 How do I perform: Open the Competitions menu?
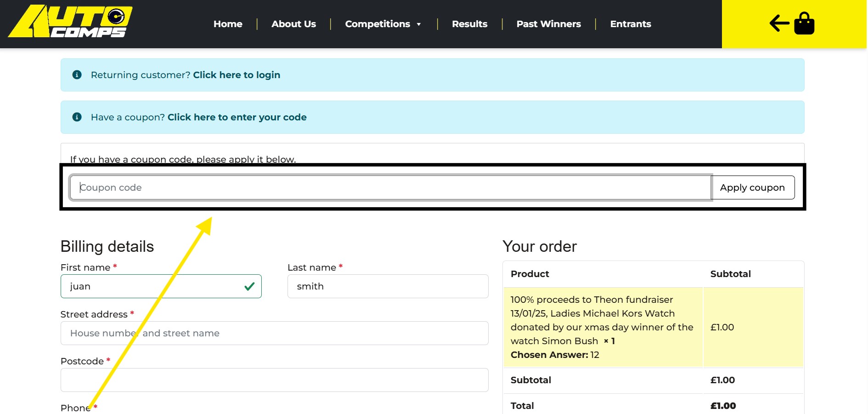378,24
